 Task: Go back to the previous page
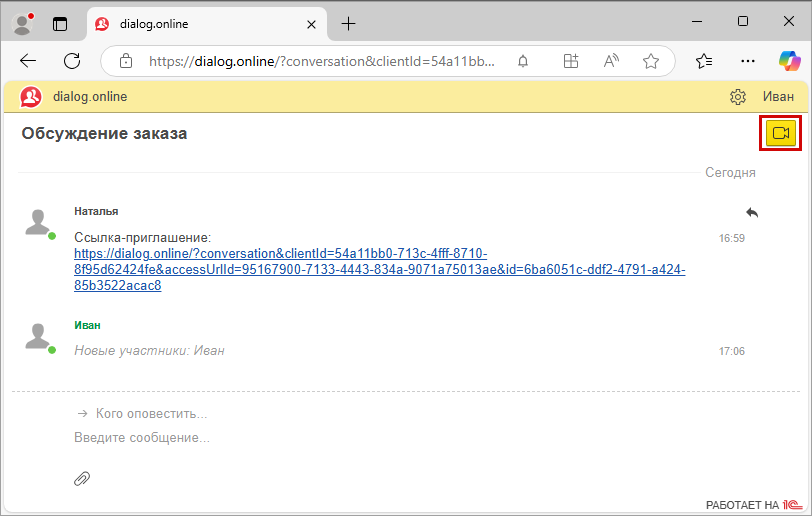coord(28,61)
